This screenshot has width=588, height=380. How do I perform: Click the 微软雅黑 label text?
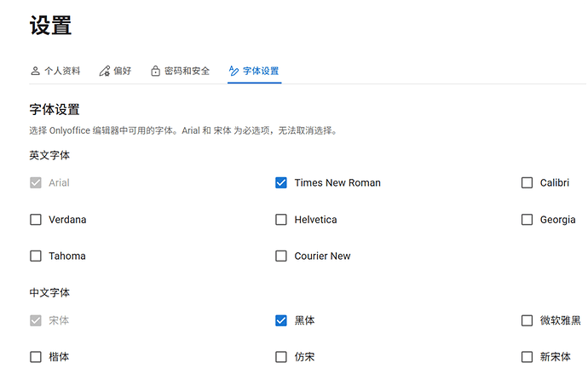pos(560,321)
